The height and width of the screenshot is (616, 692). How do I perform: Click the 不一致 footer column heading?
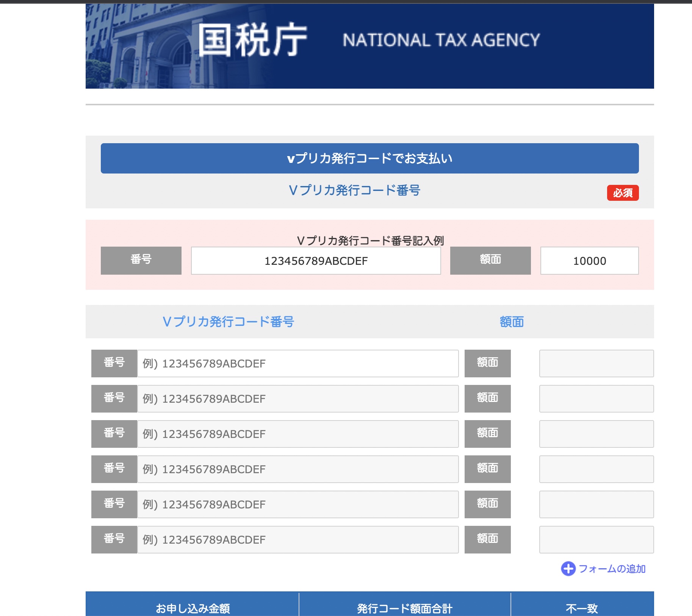[x=581, y=608]
